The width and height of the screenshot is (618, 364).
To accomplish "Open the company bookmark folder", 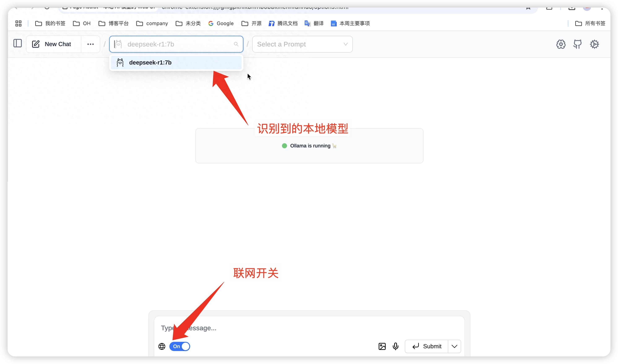I will click(152, 23).
